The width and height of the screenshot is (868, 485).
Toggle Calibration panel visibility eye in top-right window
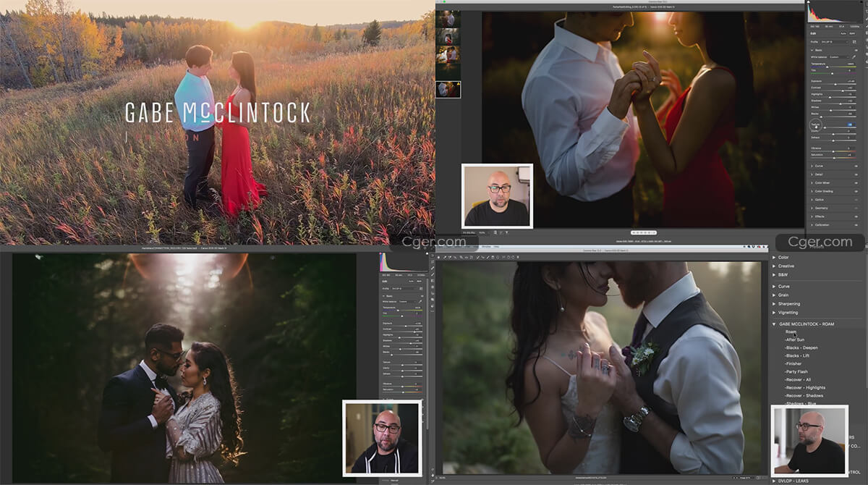(856, 224)
